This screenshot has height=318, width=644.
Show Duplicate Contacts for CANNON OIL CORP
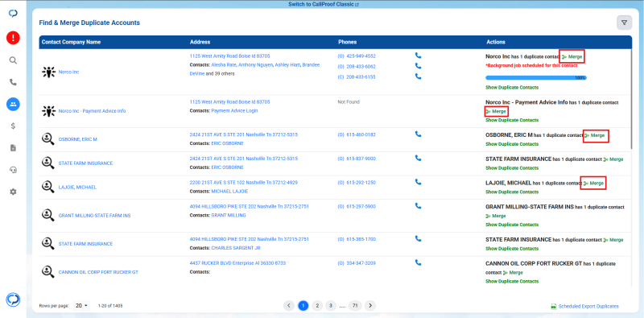click(512, 282)
